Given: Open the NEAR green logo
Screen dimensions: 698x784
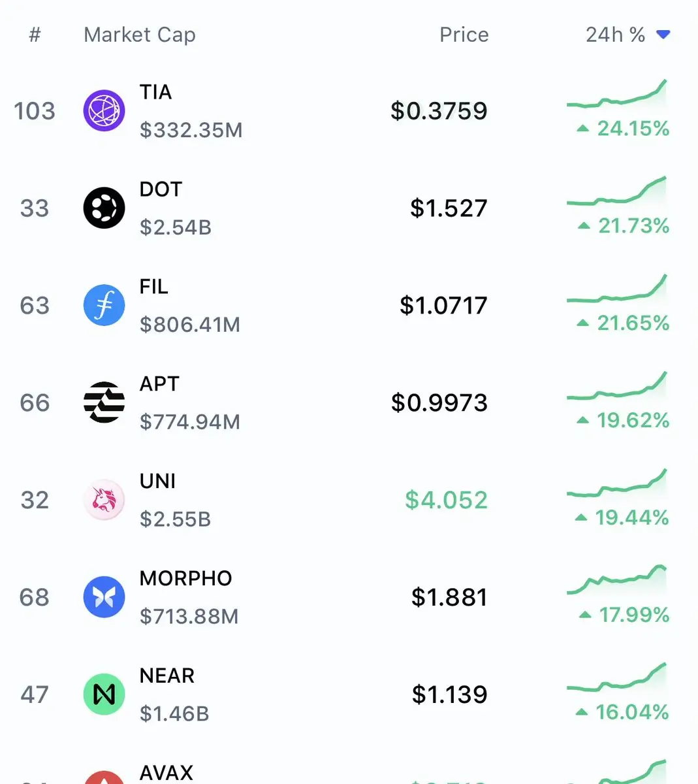Looking at the screenshot, I should click(x=104, y=694).
